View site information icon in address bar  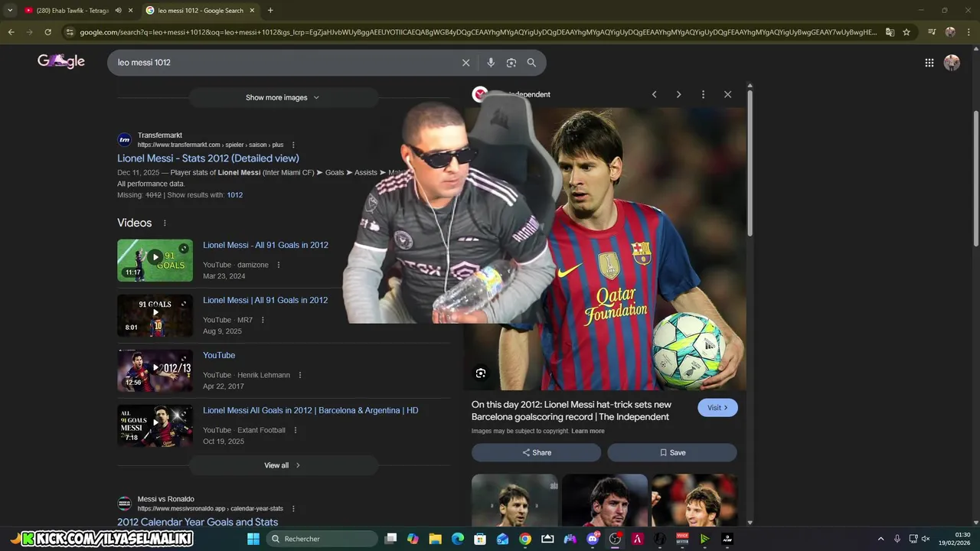[70, 32]
